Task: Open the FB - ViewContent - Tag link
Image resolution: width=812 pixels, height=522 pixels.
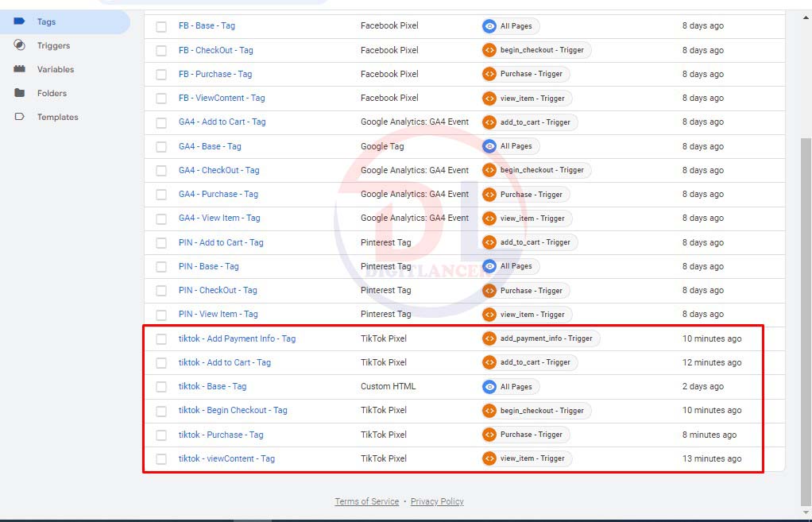Action: (222, 98)
